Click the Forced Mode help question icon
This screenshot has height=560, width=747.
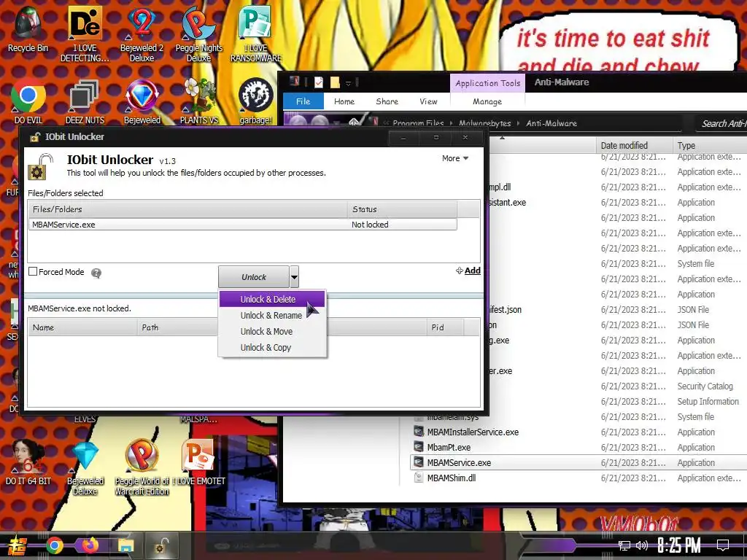coord(96,273)
